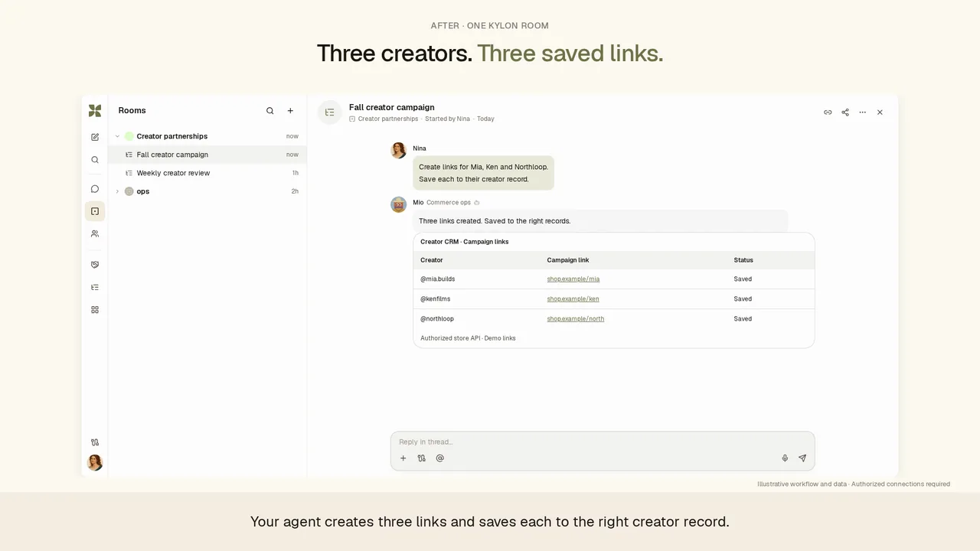Click the Commerce ops label beside Mio
980x551 pixels.
click(x=449, y=203)
